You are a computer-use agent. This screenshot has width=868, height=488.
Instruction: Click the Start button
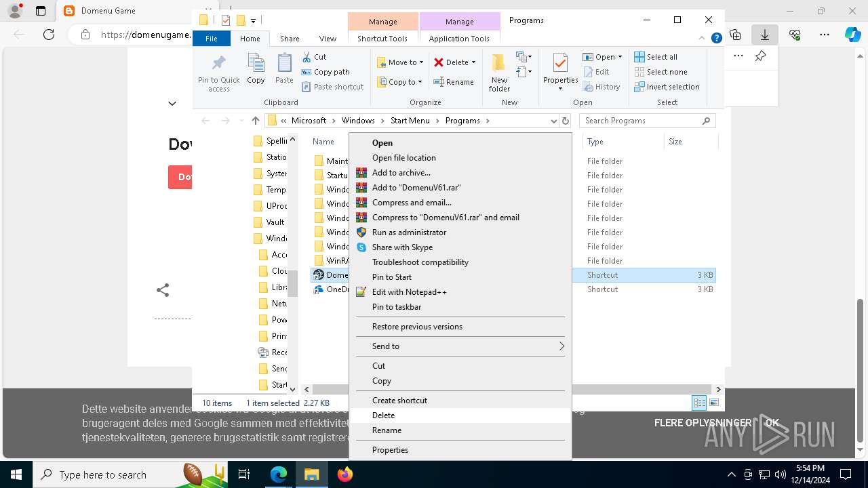tap(16, 474)
